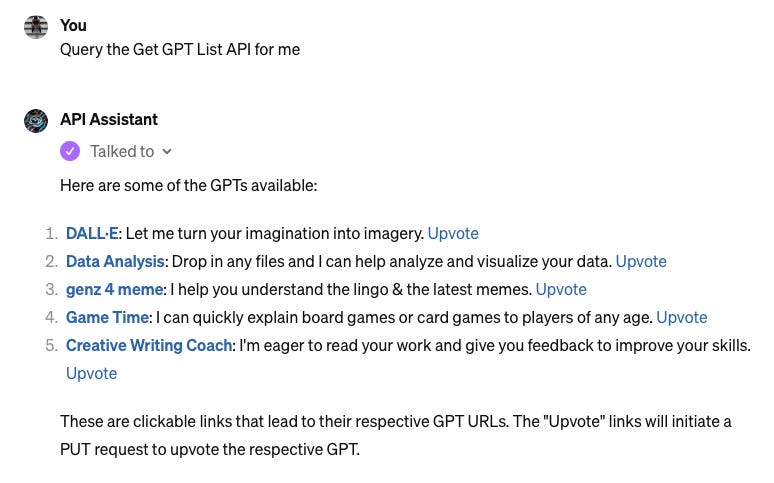Viewport: 774px width, 483px height.
Task: Upvote the DALL·E GPT
Action: 453,233
